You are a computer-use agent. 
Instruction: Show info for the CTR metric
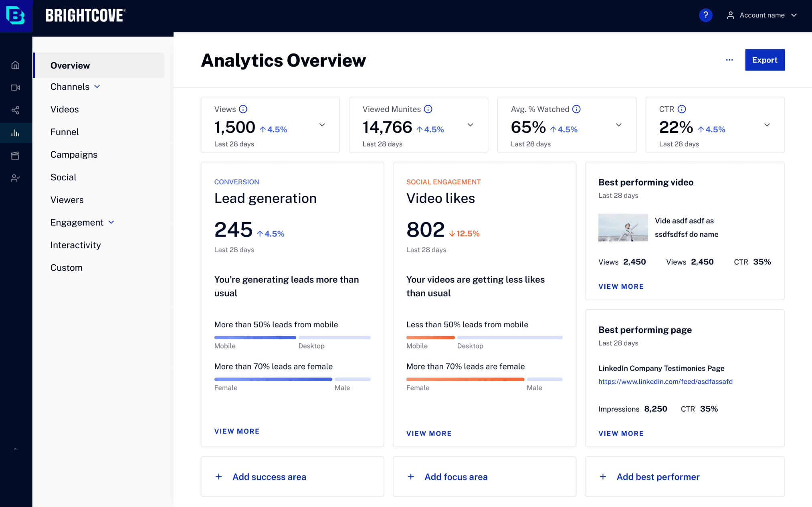tap(682, 109)
